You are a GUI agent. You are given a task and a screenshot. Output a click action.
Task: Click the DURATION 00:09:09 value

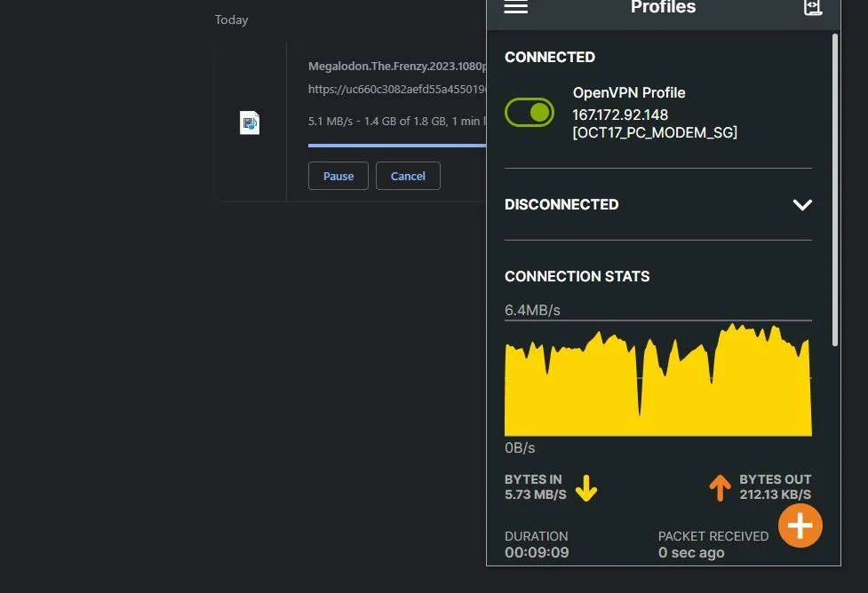[x=537, y=544]
